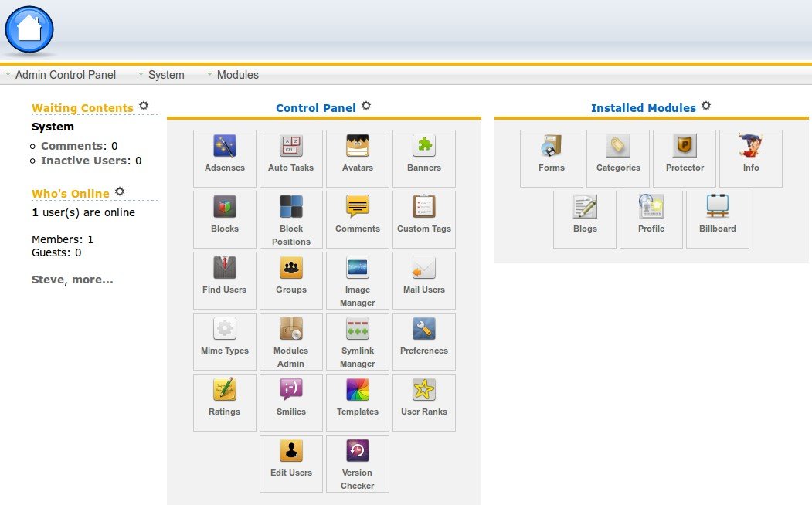Click the gear next to Control Panel heading

366,106
